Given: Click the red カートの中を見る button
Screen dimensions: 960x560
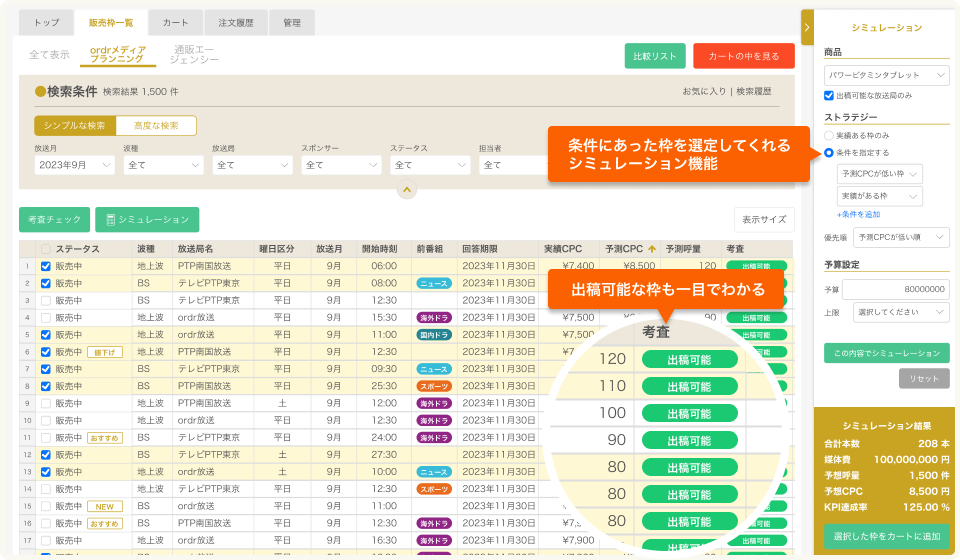Looking at the screenshot, I should [x=743, y=56].
